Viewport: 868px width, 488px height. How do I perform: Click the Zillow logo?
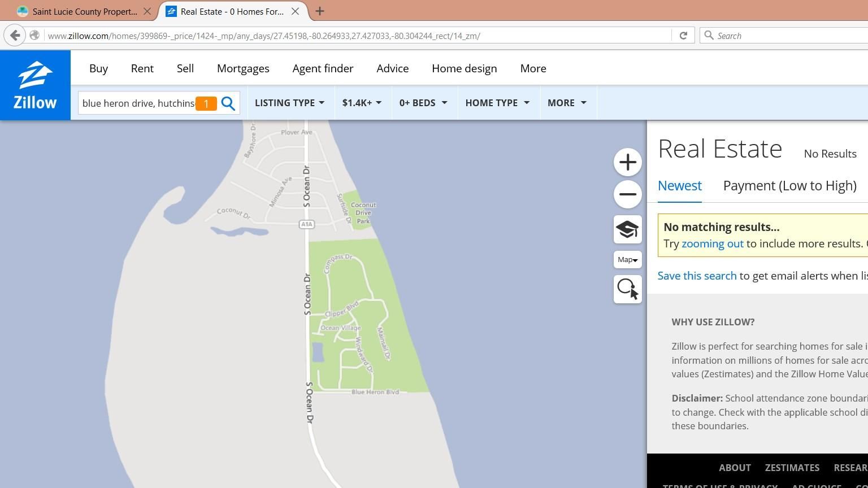(x=35, y=85)
